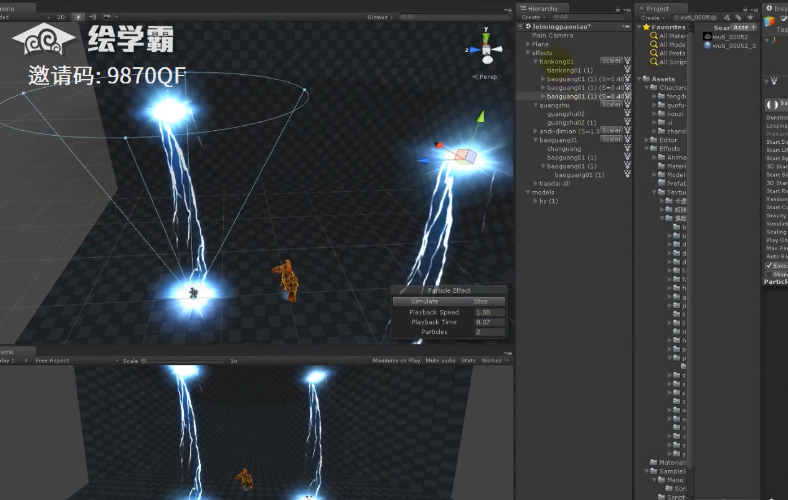Open leimingpaoxiao scene options menu icon
The image size is (788, 500).
coord(626,27)
